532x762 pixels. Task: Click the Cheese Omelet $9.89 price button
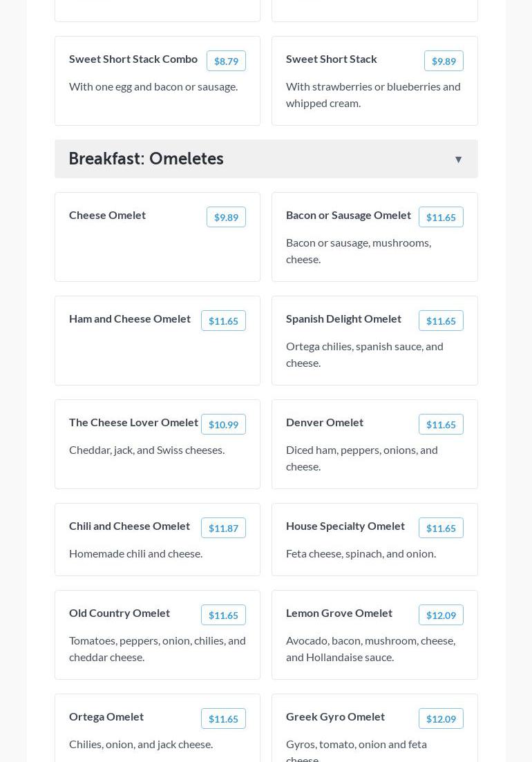point(226,217)
